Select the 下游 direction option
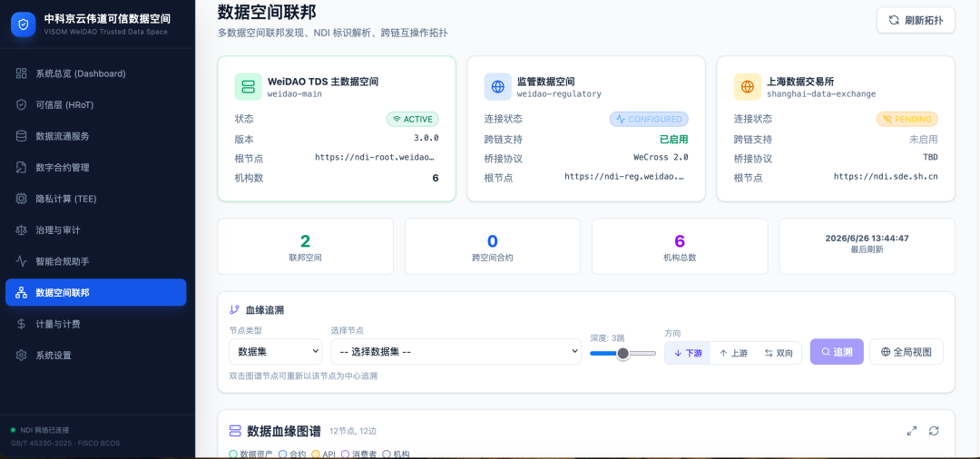This screenshot has width=980, height=459. (x=688, y=353)
